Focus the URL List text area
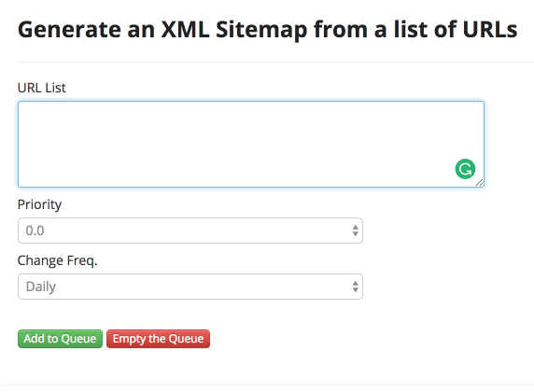Viewport: 534px width, 392px height. (251, 144)
